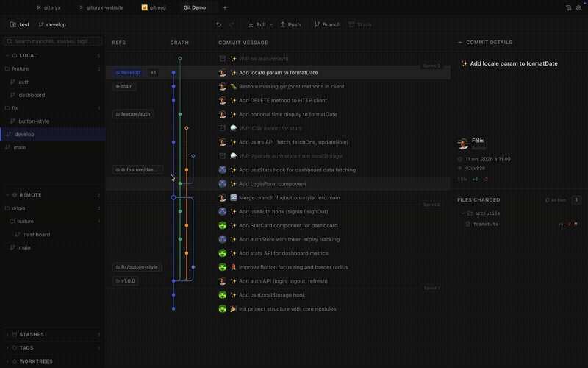Switch to the gitoryx-website tab
This screenshot has height=368, width=588.
click(x=101, y=7)
